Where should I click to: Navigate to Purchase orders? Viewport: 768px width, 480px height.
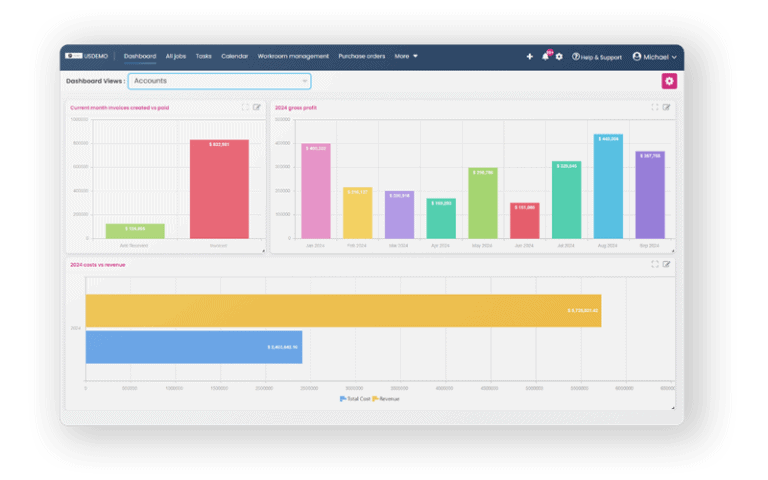[x=362, y=57]
